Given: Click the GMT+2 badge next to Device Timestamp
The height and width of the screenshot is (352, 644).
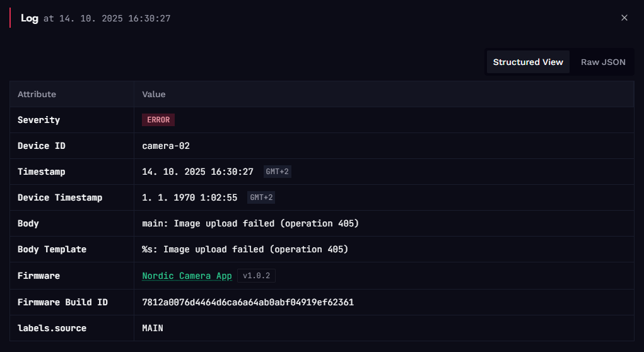Looking at the screenshot, I should pos(261,197).
